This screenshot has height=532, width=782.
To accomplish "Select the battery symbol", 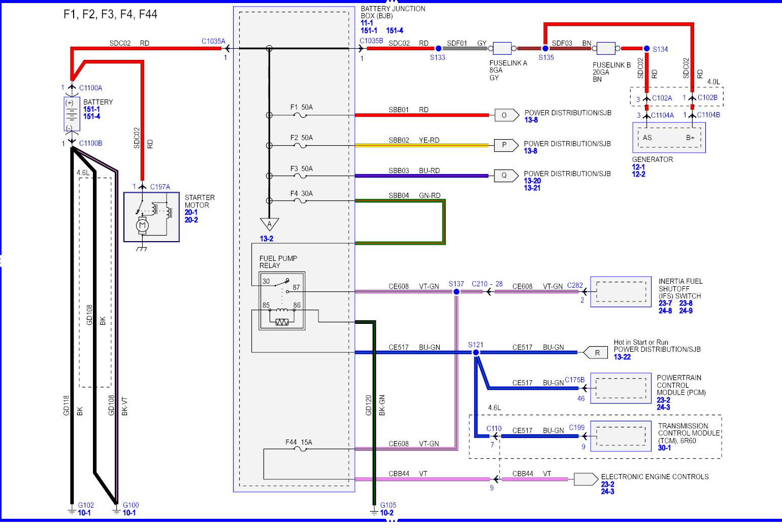I will click(72, 114).
